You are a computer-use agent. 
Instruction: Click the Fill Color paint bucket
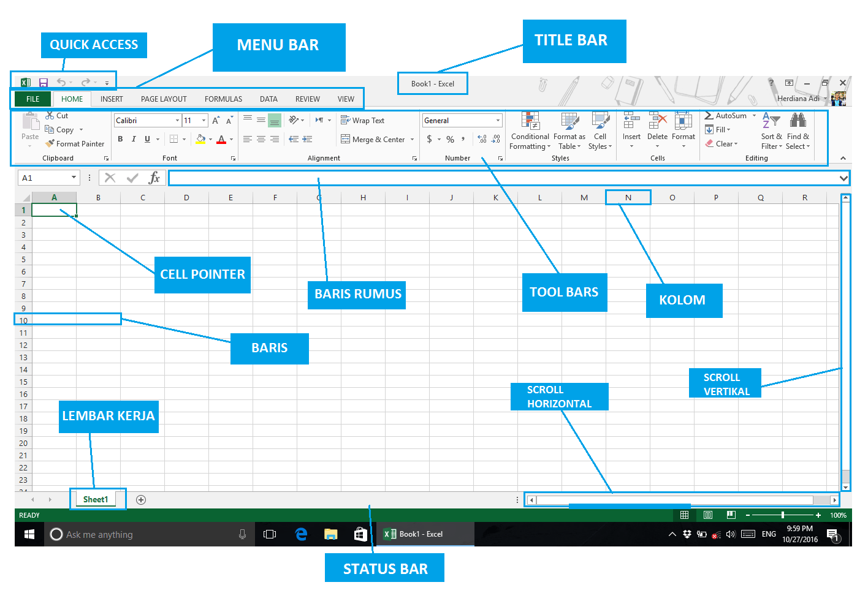click(x=200, y=139)
